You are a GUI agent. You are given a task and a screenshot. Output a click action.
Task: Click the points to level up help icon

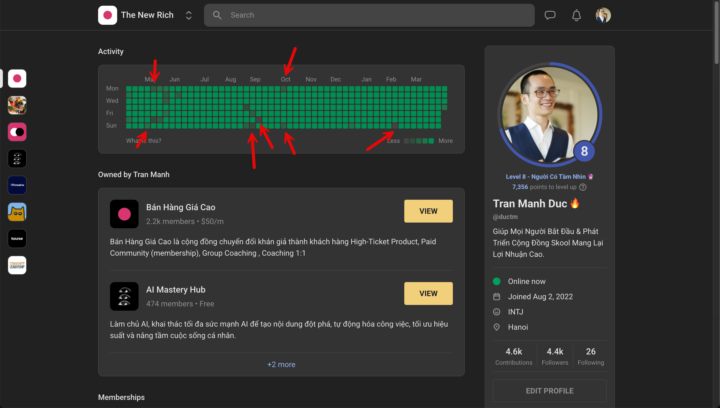click(x=583, y=187)
